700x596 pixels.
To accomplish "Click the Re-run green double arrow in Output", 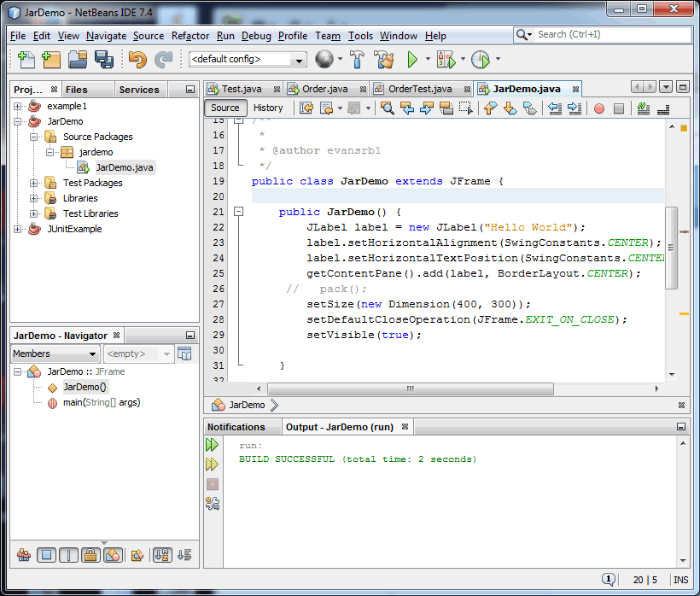I will pyautogui.click(x=212, y=445).
